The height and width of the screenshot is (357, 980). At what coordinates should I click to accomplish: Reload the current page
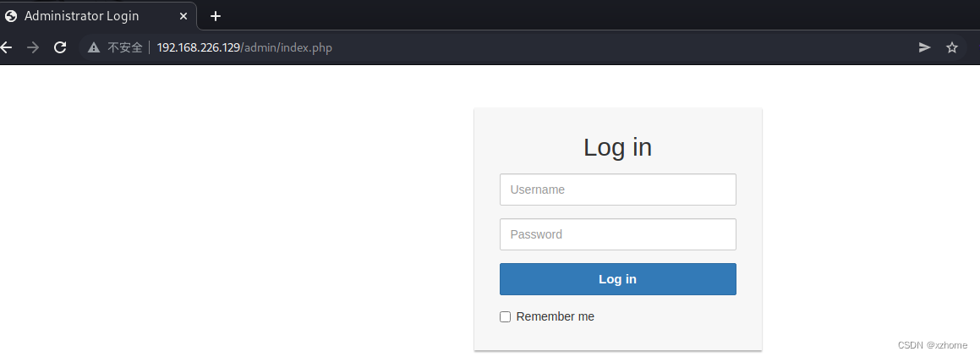pos(60,47)
